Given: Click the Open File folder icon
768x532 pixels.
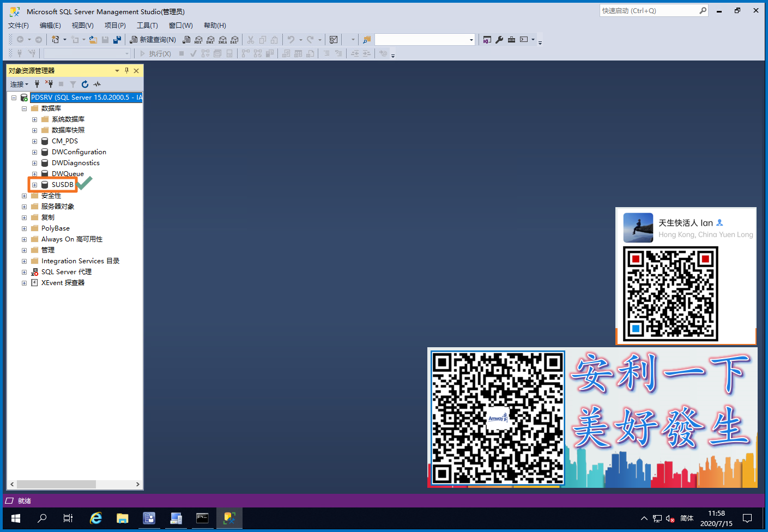Looking at the screenshot, I should click(93, 39).
